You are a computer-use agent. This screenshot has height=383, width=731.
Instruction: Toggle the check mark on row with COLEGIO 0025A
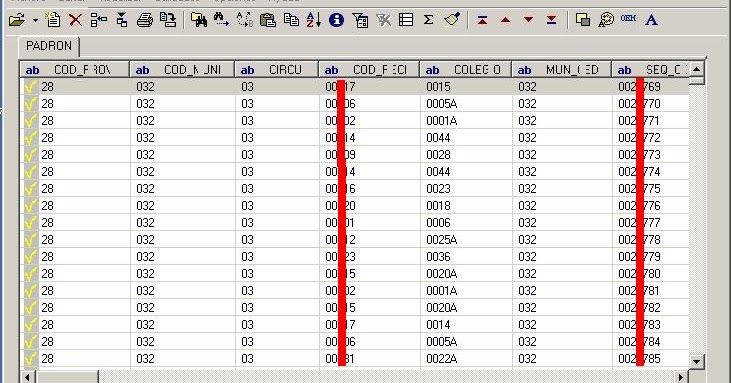click(x=31, y=240)
